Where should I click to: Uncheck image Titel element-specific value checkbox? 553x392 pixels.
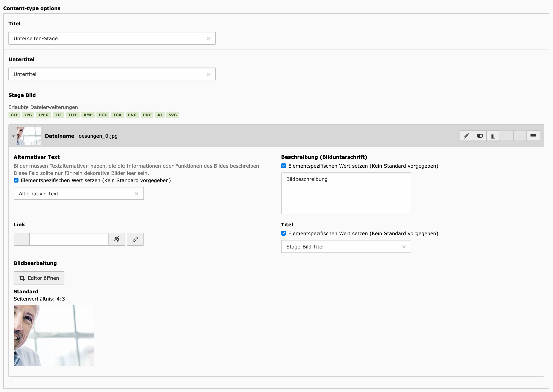click(284, 233)
